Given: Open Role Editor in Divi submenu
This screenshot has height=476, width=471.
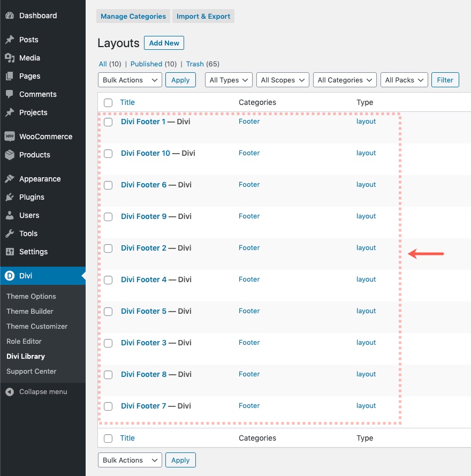Looking at the screenshot, I should coord(24,341).
